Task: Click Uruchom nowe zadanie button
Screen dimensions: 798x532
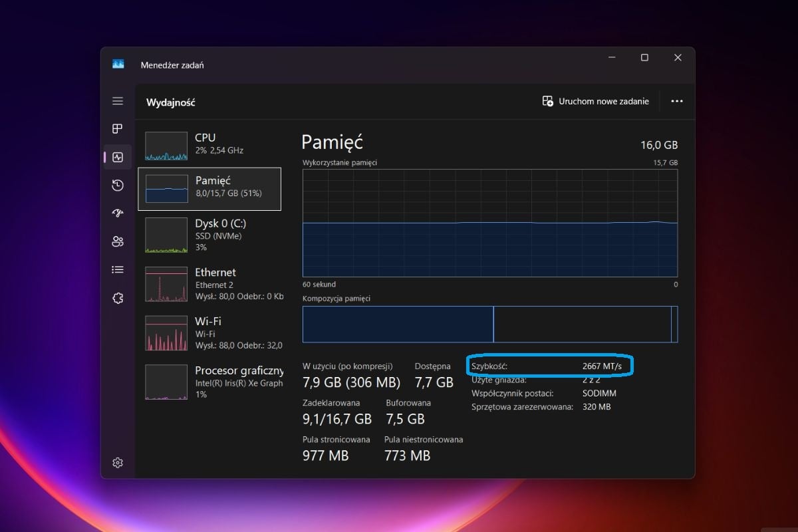Action: coord(595,101)
